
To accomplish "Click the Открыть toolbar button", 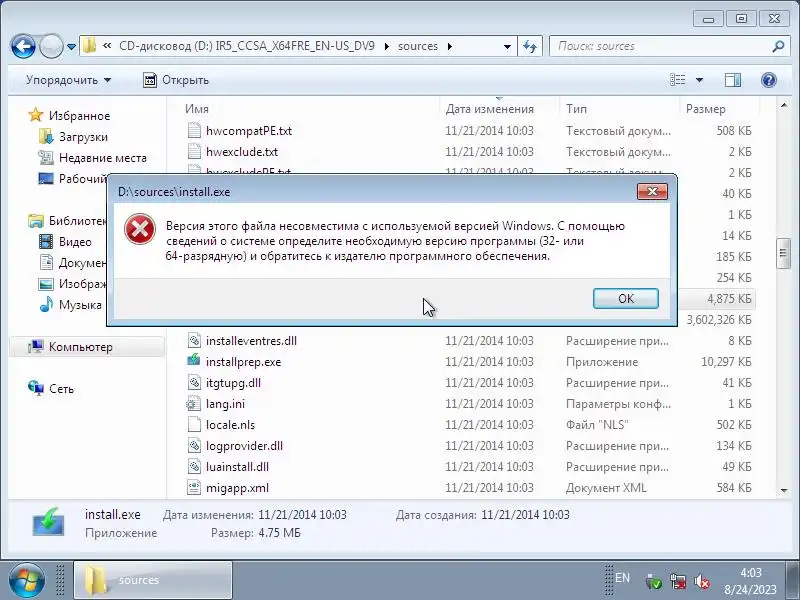I will point(176,80).
